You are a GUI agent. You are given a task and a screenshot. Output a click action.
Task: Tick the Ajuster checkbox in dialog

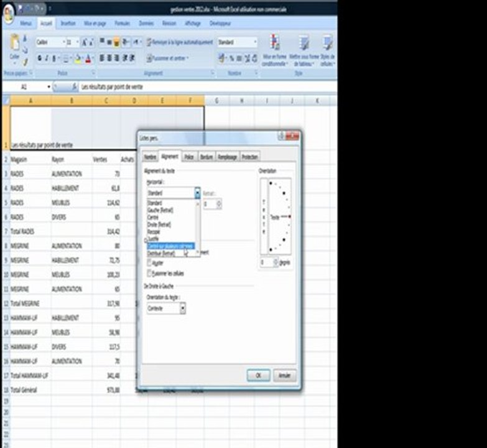149,263
